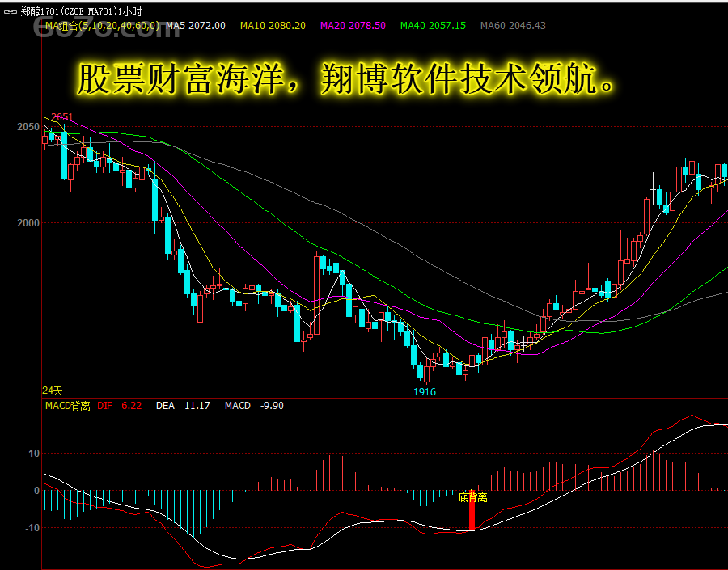Viewport: 728px width, 570px height.
Task: Click the 10 level on the MACD axis
Action: (34, 454)
